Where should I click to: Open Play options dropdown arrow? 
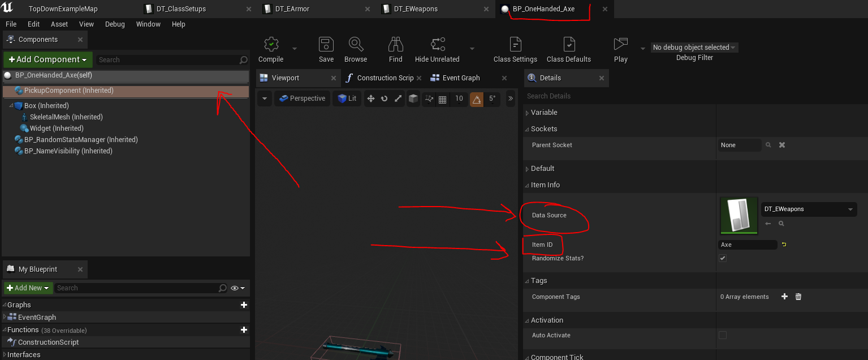(642, 49)
